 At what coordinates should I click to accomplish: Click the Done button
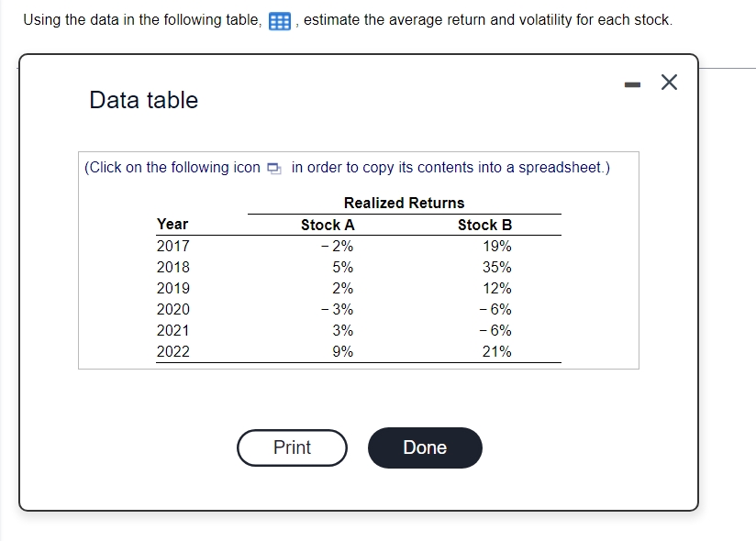(x=424, y=447)
